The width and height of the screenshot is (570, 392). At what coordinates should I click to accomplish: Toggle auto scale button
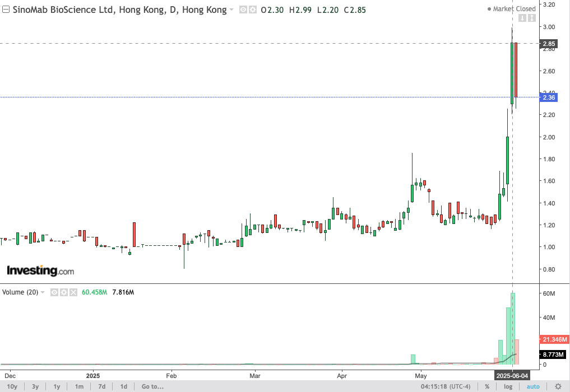[x=533, y=386]
